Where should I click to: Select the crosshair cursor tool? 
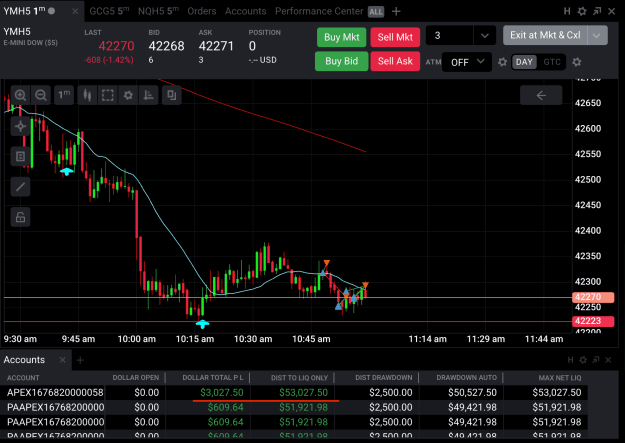tap(20, 126)
